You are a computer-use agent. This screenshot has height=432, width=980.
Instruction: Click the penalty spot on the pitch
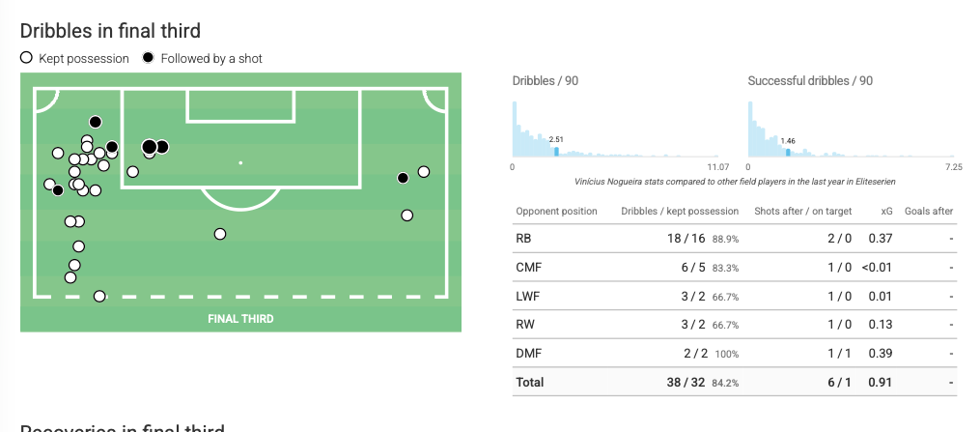[240, 162]
